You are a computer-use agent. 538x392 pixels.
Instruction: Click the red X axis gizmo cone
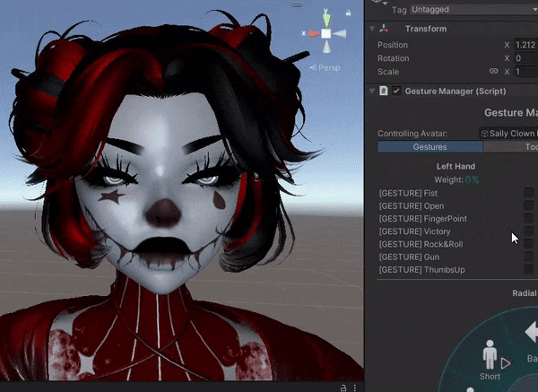[311, 34]
